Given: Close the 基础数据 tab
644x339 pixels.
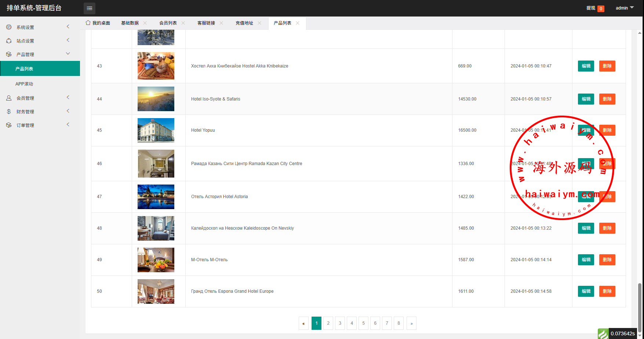Looking at the screenshot, I should click(x=145, y=23).
